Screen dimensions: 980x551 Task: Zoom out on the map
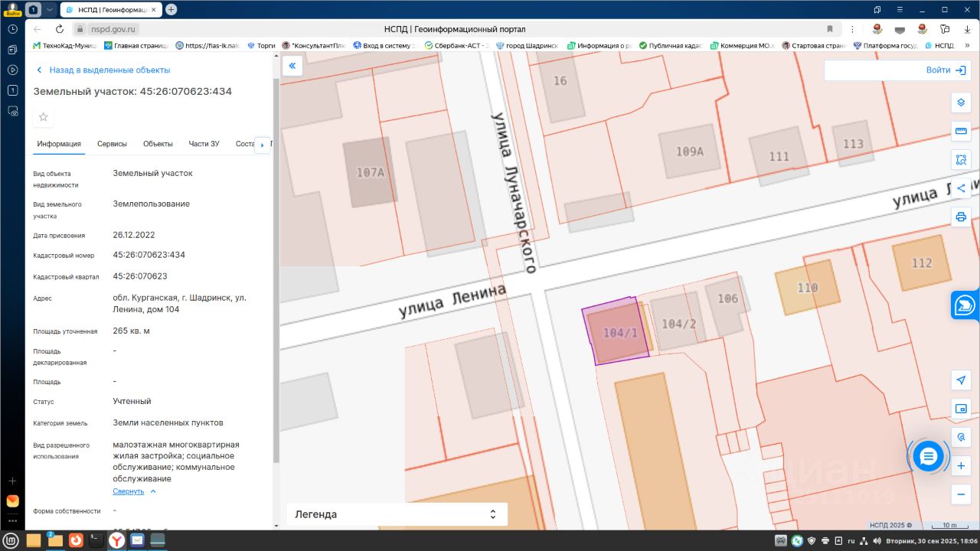click(x=961, y=494)
